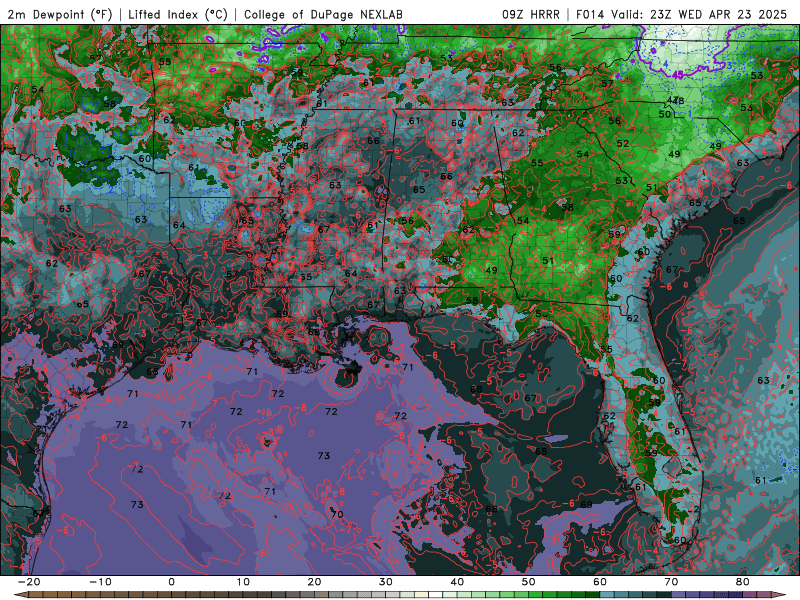Click the 70 label on the color scale
Image resolution: width=800 pixels, height=600 pixels.
pyautogui.click(x=671, y=582)
